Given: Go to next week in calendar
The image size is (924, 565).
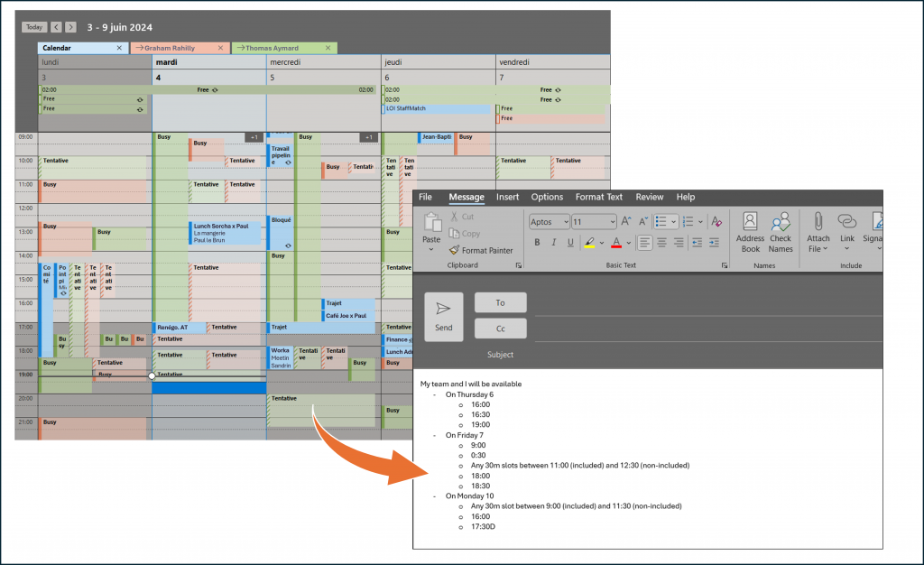Looking at the screenshot, I should point(71,27).
